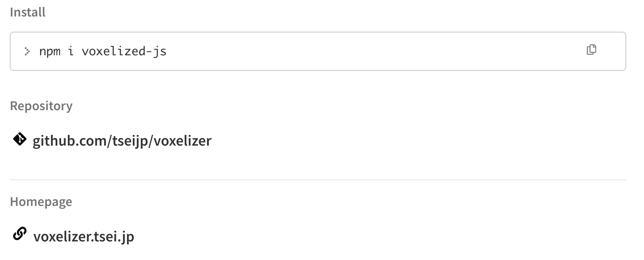Click the word "npm" in the command
The image size is (644, 260).
click(x=50, y=51)
